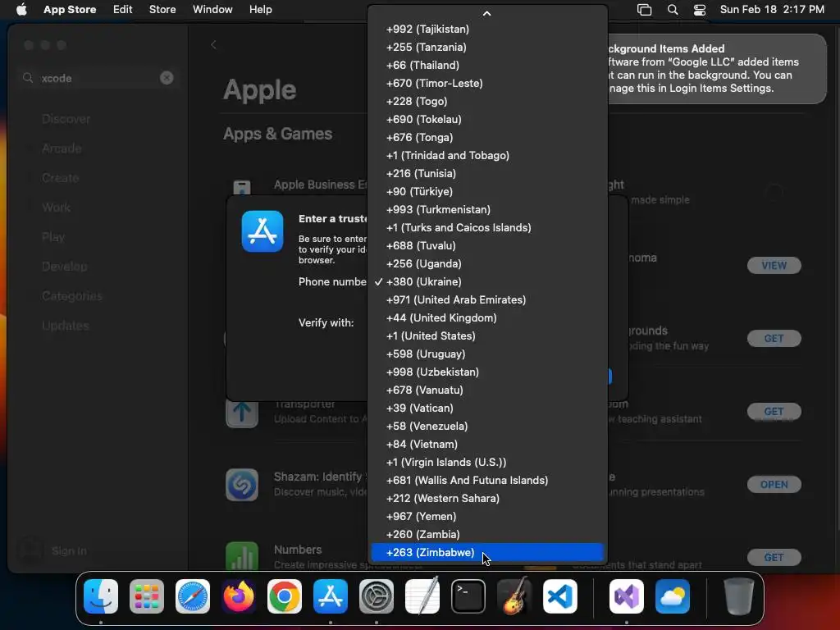This screenshot has height=630, width=840.
Task: Launch Safari from the dock
Action: coord(193,596)
